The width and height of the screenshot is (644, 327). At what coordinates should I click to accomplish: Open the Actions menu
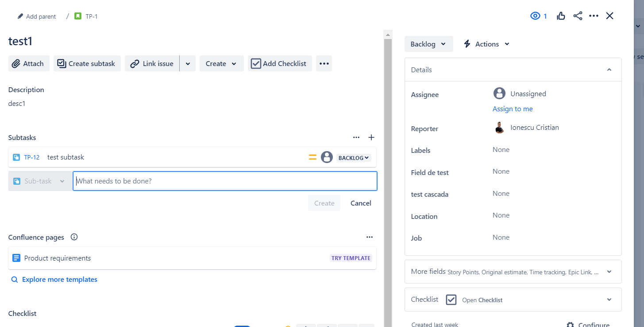coord(486,43)
